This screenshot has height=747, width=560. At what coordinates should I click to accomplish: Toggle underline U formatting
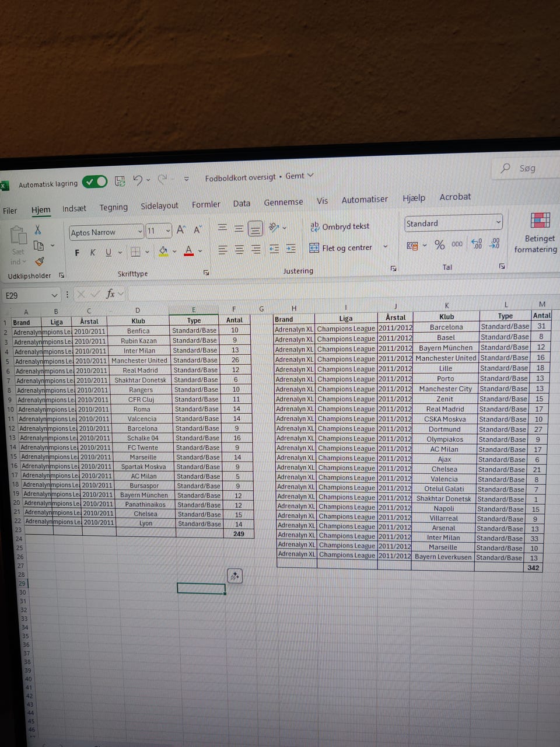(108, 252)
